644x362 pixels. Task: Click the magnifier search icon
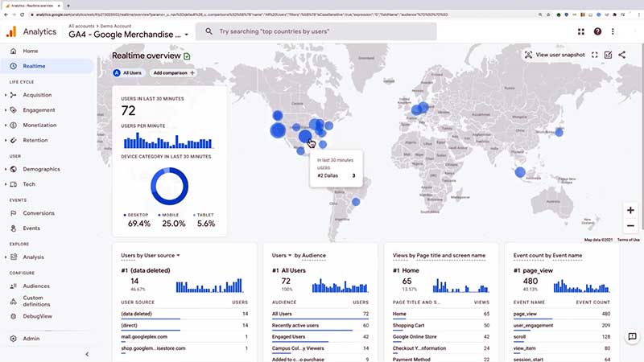(x=208, y=31)
